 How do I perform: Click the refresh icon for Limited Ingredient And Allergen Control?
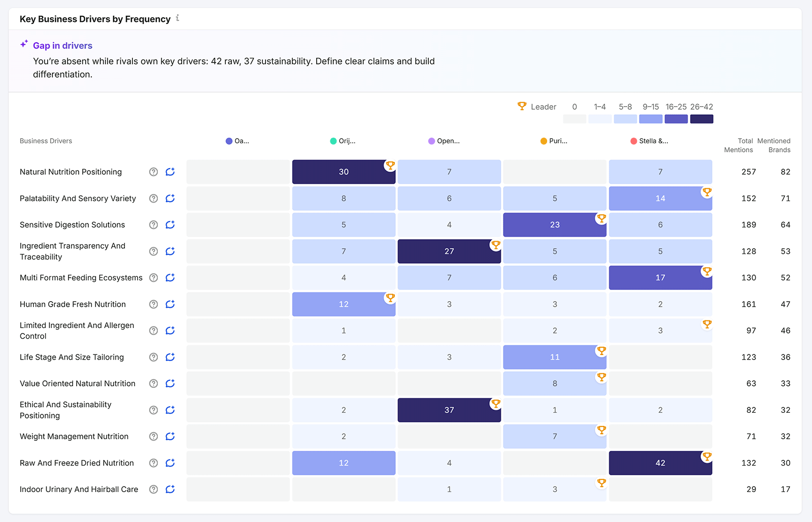pos(170,331)
